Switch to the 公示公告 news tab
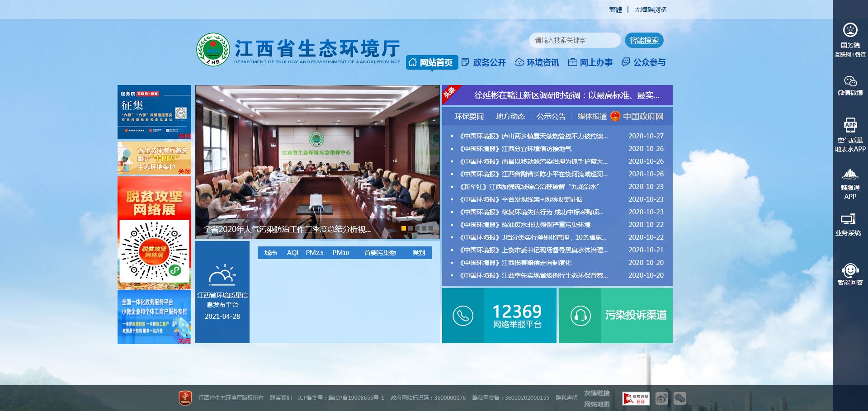The height and width of the screenshot is (411, 868). [551, 117]
